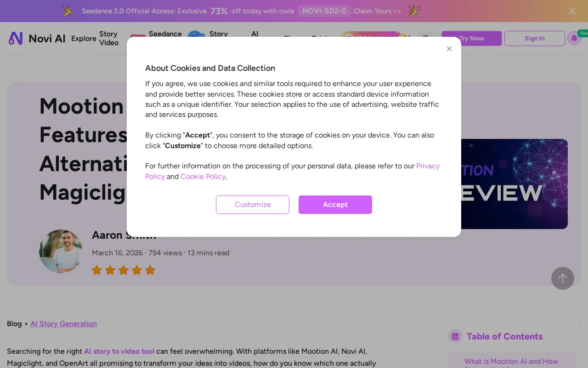Open the AI Story Generation breadcrumb
The width and height of the screenshot is (588, 368).
pos(63,324)
